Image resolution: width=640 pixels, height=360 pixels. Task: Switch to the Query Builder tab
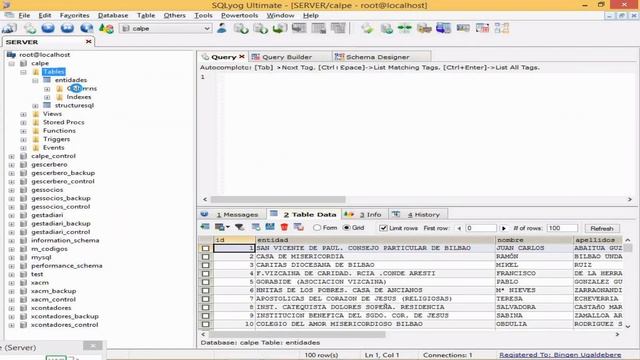(x=287, y=57)
